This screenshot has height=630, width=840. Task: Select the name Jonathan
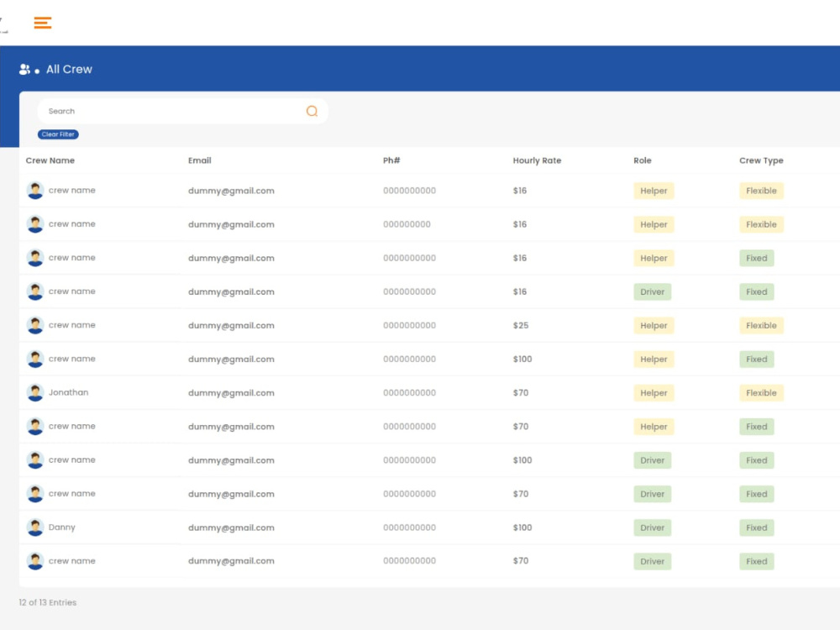pyautogui.click(x=69, y=392)
